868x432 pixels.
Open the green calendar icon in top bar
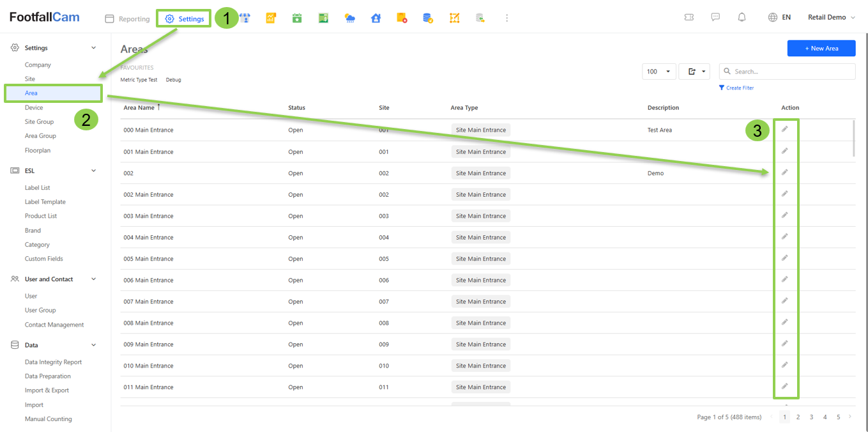pyautogui.click(x=297, y=18)
